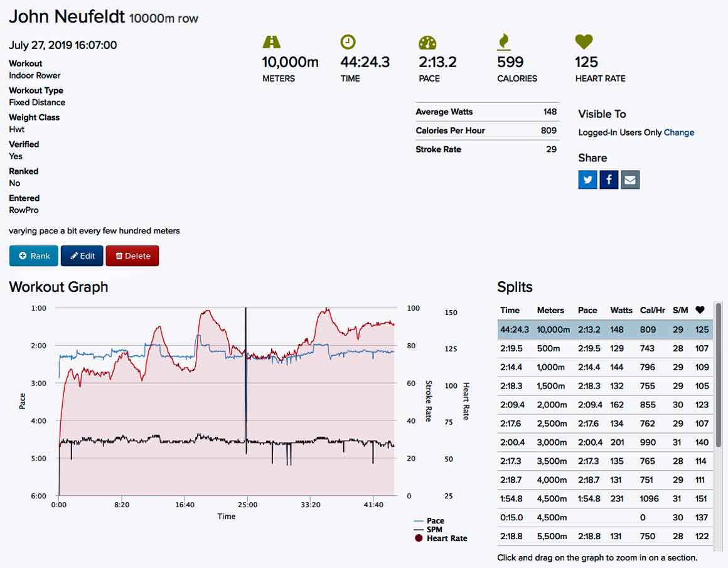Viewport: 728px width, 568px height.
Task: Click the heart column header in Splits table
Action: 700,310
